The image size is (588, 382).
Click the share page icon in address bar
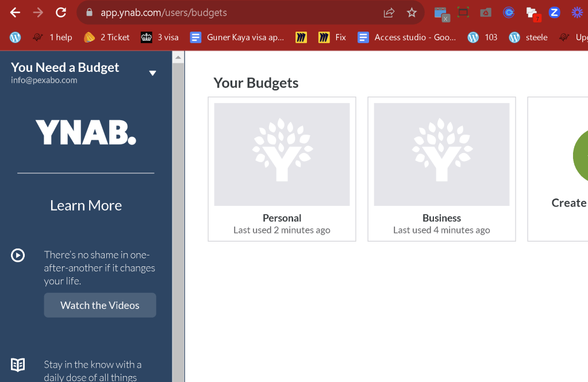pos(389,13)
